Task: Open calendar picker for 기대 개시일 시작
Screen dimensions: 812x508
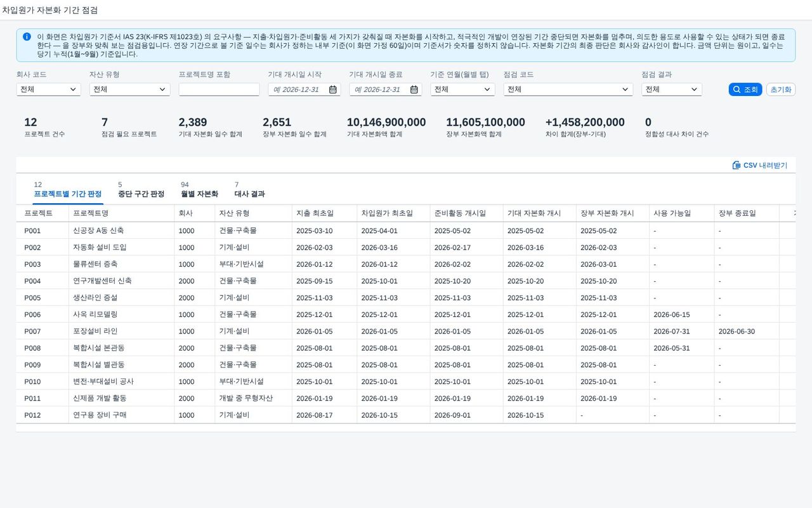Action: tap(333, 90)
